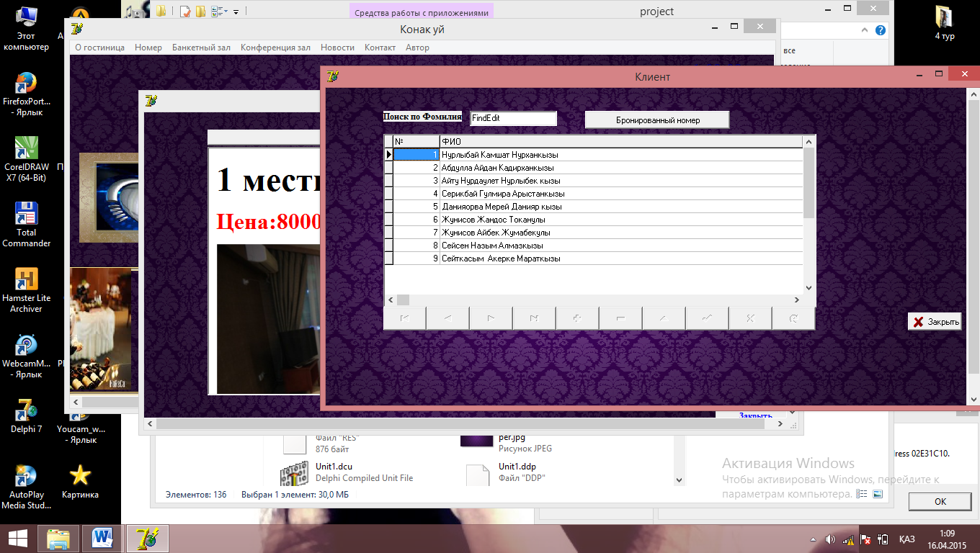Viewport: 980px width, 553px height.
Task: Go to first record in navigator
Action: pos(405,318)
